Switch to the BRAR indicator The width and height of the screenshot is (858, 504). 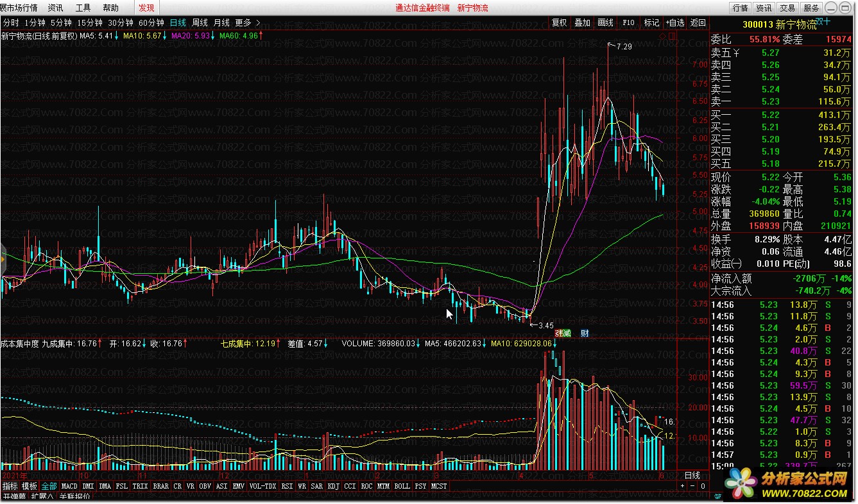[x=161, y=487]
